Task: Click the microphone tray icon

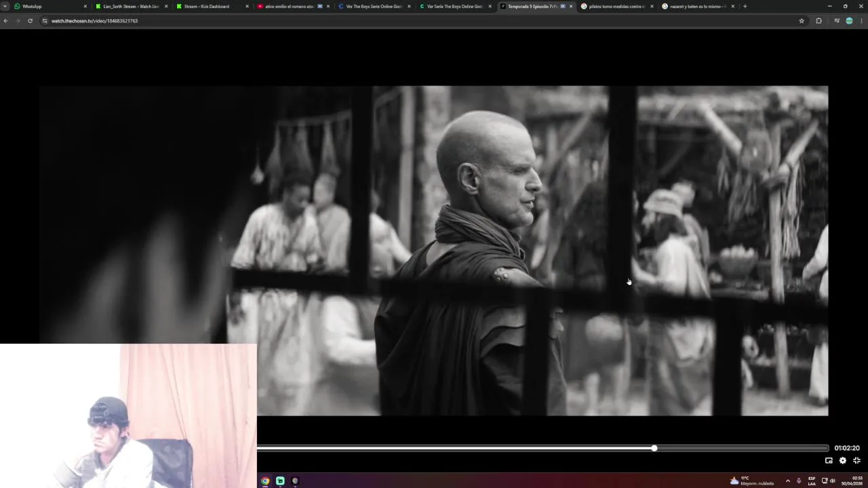Action: [x=799, y=481]
